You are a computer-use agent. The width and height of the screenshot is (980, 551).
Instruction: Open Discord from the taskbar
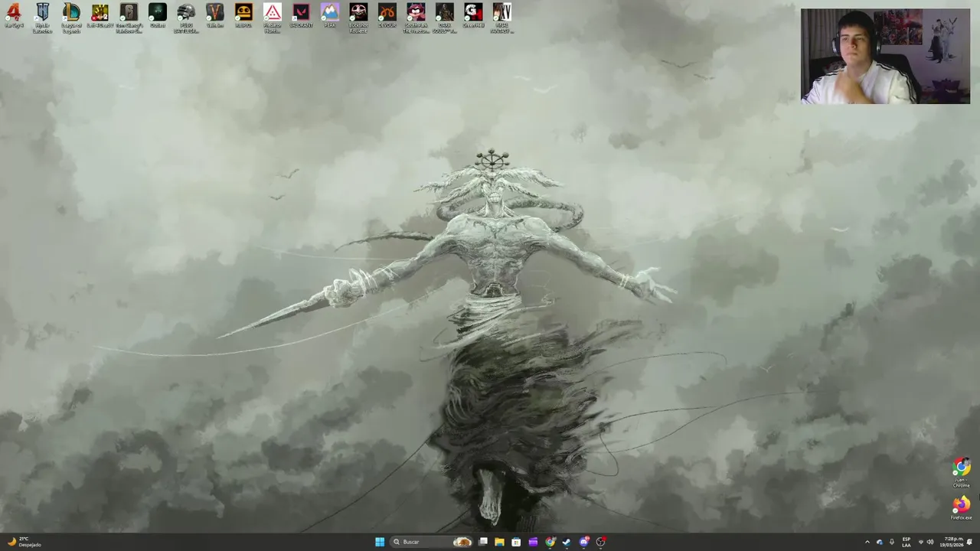(x=584, y=542)
